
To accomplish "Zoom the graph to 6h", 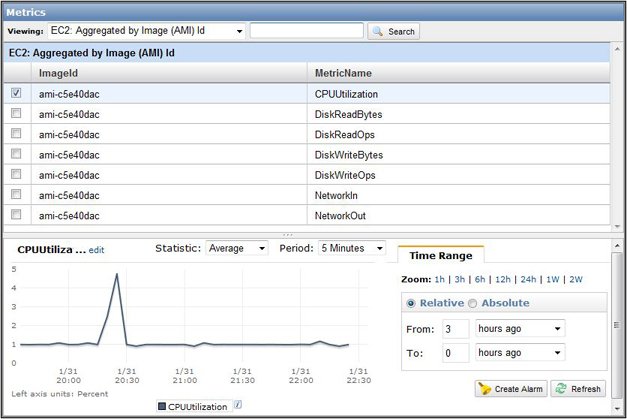I will pyautogui.click(x=480, y=279).
